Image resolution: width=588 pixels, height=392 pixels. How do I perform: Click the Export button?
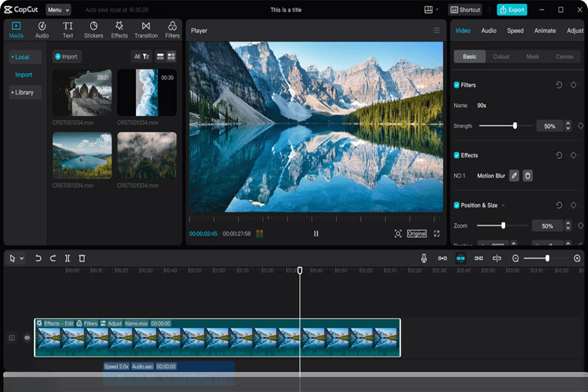[512, 10]
